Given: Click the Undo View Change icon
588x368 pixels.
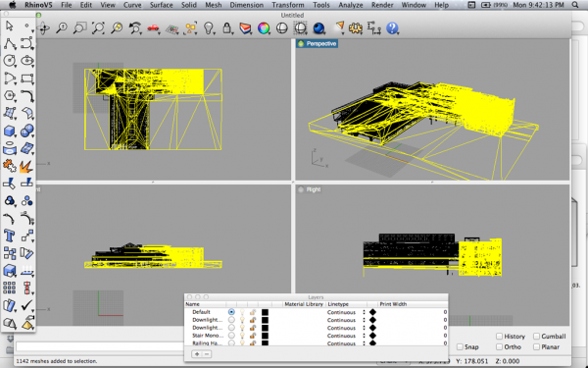Looking at the screenshot, I should tap(135, 28).
